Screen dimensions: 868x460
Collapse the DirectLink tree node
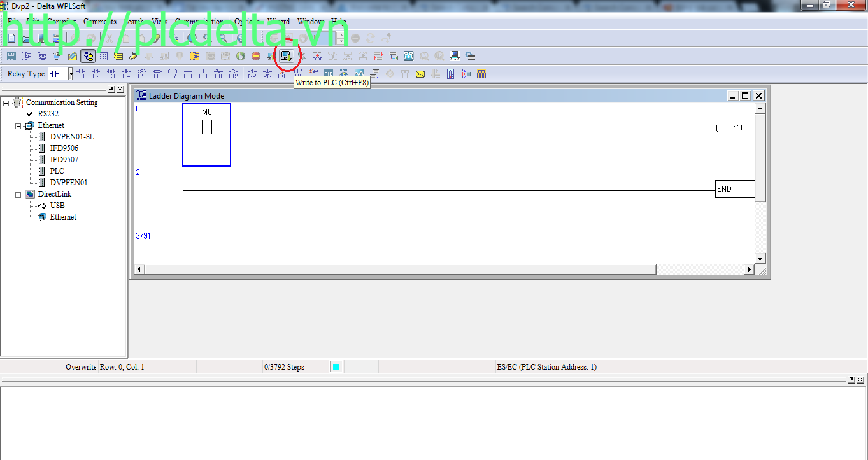click(x=18, y=194)
